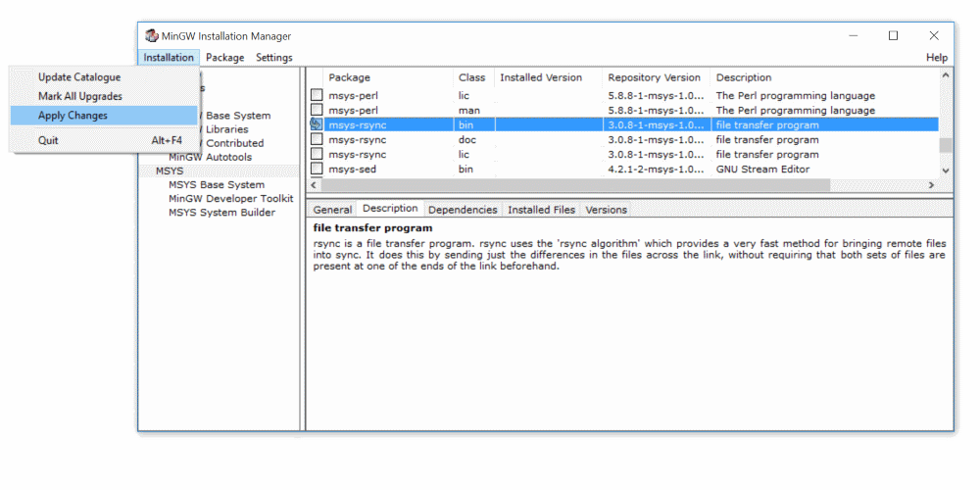The image size is (980, 490).
Task: Click the 'man' class cell of msys-perl
Action: coord(469,111)
